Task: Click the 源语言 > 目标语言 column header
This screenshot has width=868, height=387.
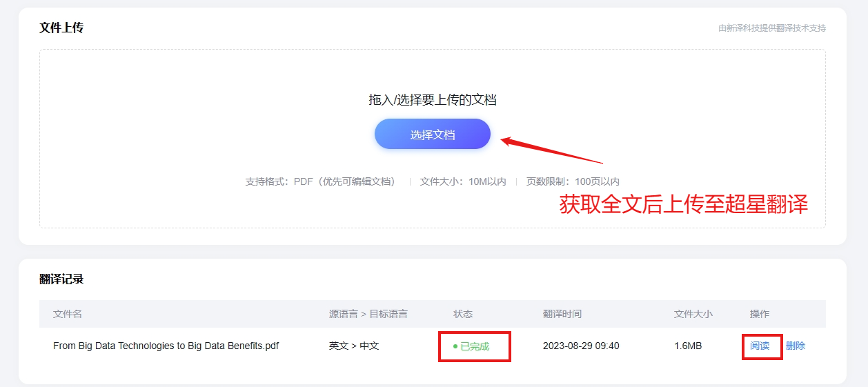Action: [368, 314]
